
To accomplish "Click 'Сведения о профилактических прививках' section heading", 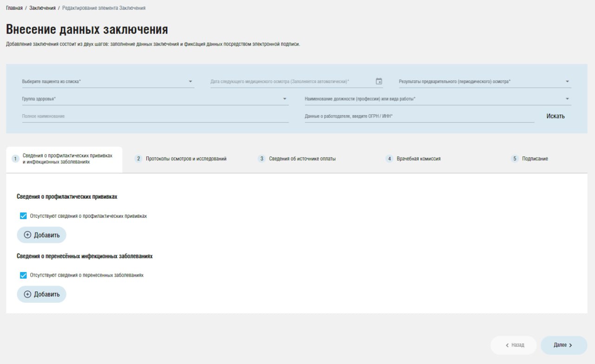I will [x=67, y=197].
